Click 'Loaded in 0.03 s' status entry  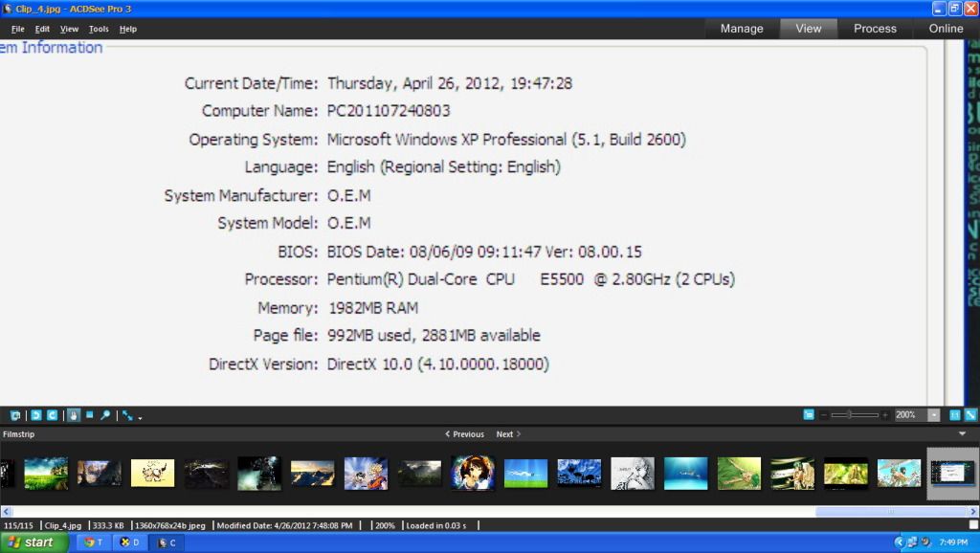tap(436, 525)
